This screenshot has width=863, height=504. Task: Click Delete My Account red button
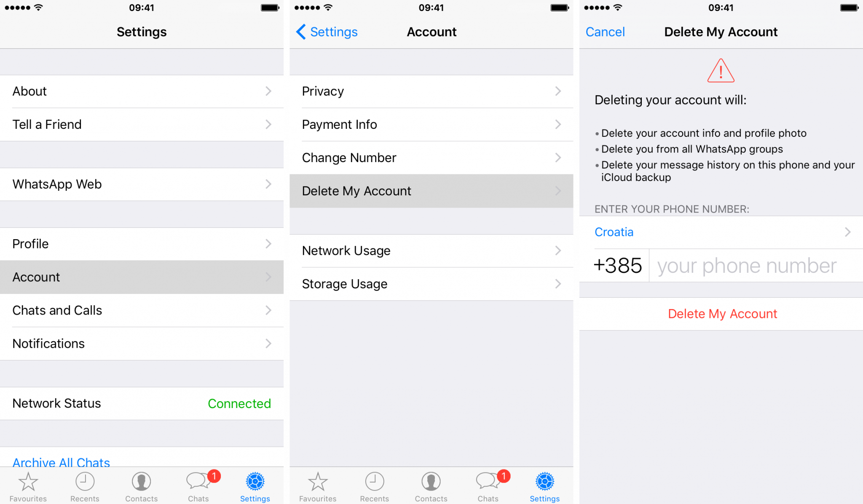click(723, 312)
